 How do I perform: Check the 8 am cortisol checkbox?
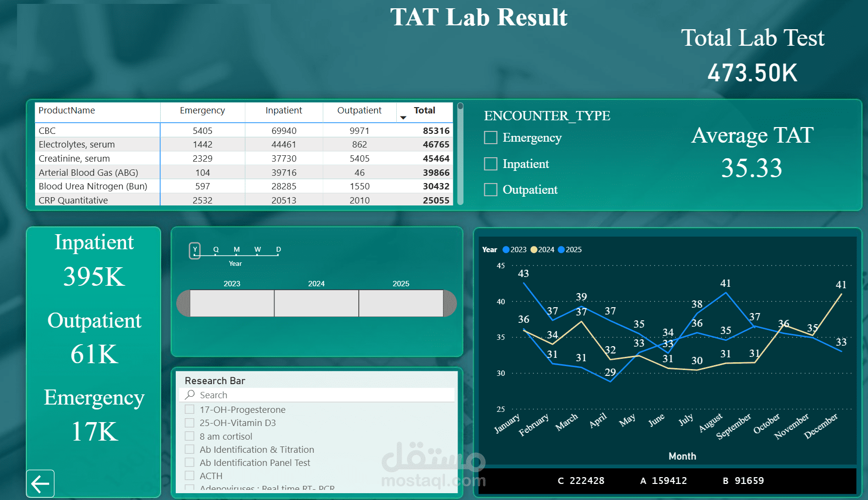(189, 436)
